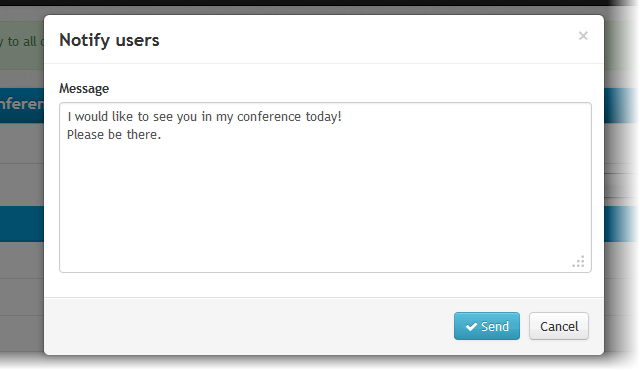Close the Notify users dialog with X
This screenshot has width=640, height=370.
[x=583, y=36]
